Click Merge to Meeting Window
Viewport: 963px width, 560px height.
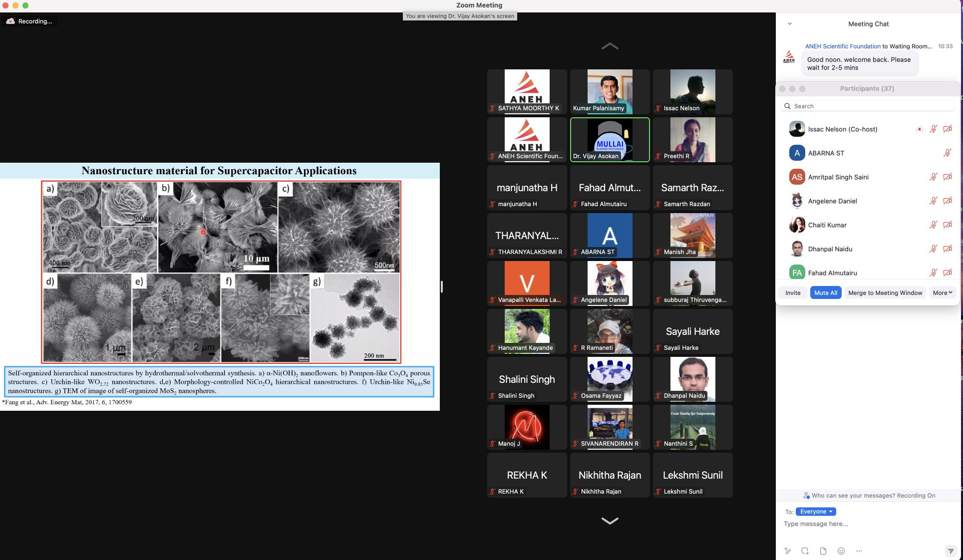(885, 293)
